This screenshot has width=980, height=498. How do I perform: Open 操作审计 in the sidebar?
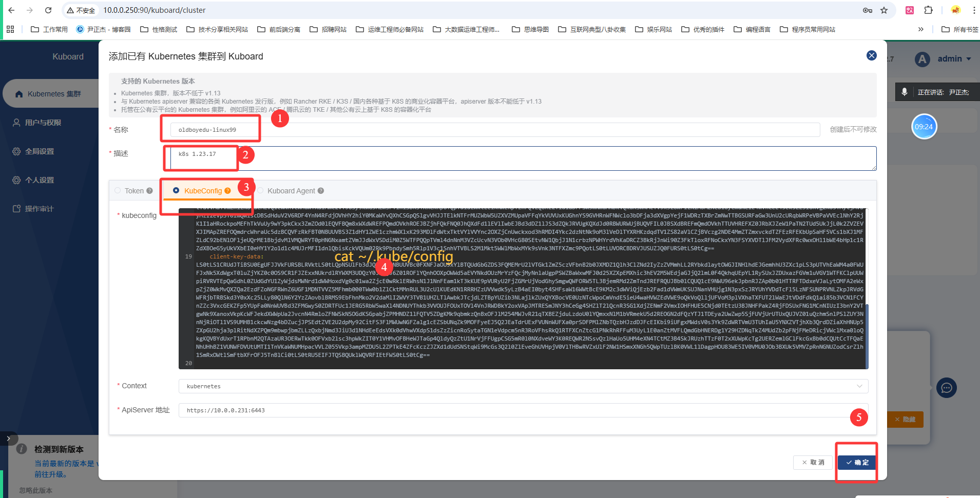pos(33,209)
